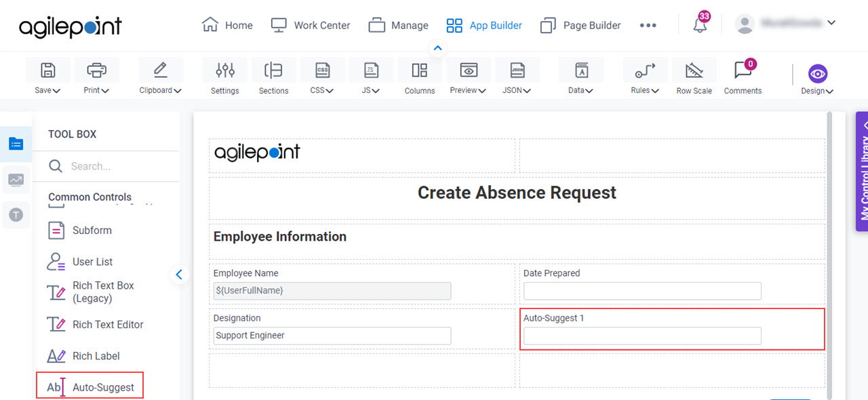Click the Auto-Suggest 1 input field
Image resolution: width=868 pixels, height=400 pixels.
pos(642,336)
